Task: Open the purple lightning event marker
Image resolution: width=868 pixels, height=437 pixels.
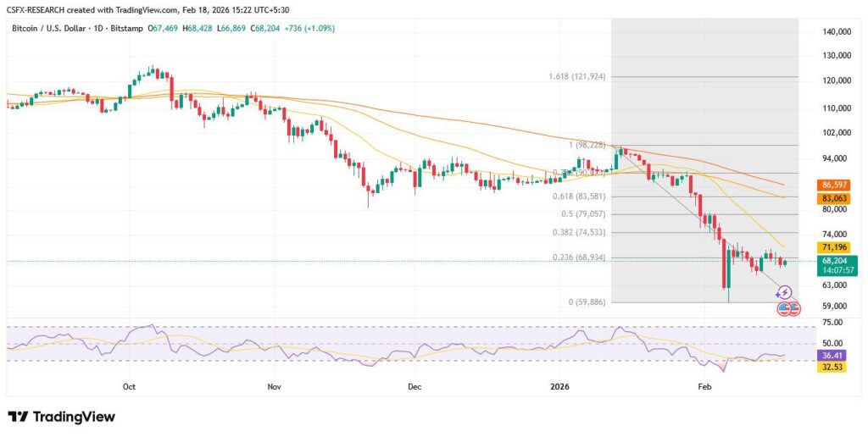Action: coord(783,292)
